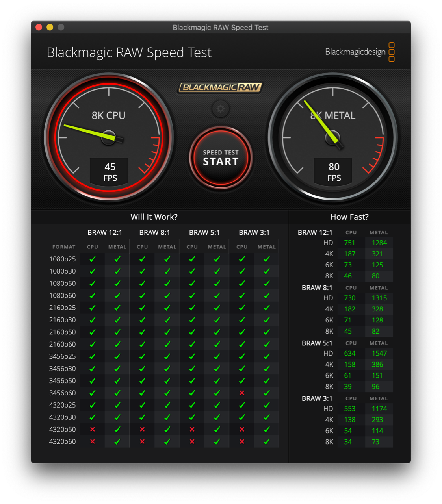Click the red X for 4320p50 BRAW 3:1 CPU
The width and height of the screenshot is (442, 504).
pyautogui.click(x=242, y=430)
